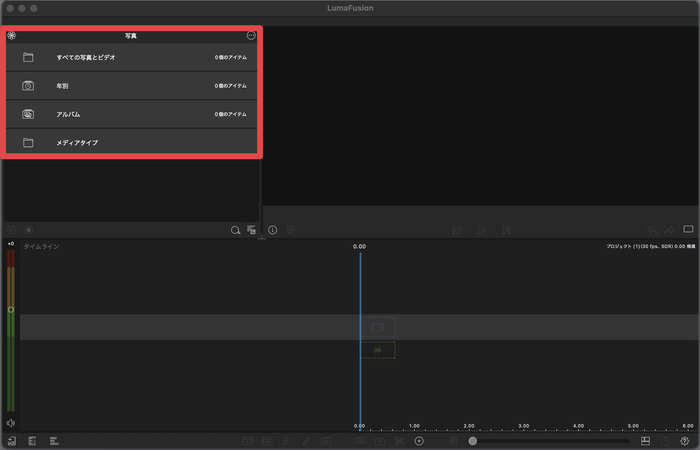Open the more options ellipsis in 写真 panel

(x=251, y=36)
